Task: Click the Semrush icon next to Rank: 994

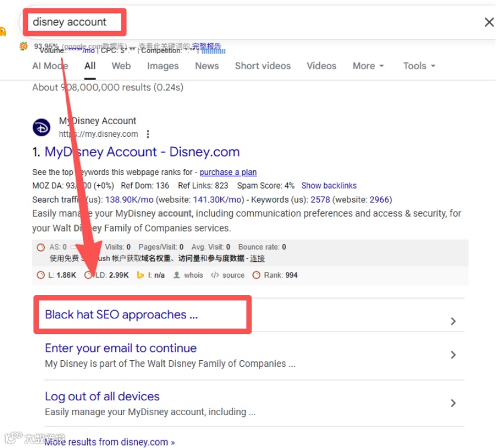Action: coord(257,275)
